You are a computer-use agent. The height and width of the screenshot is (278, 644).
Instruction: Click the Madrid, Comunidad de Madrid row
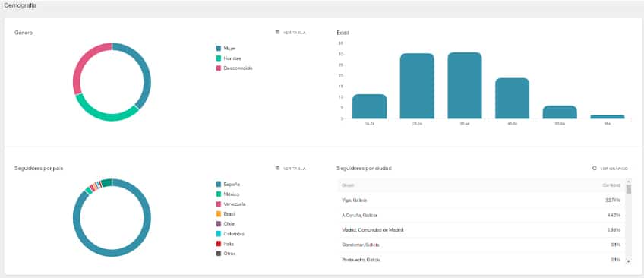(x=481, y=230)
